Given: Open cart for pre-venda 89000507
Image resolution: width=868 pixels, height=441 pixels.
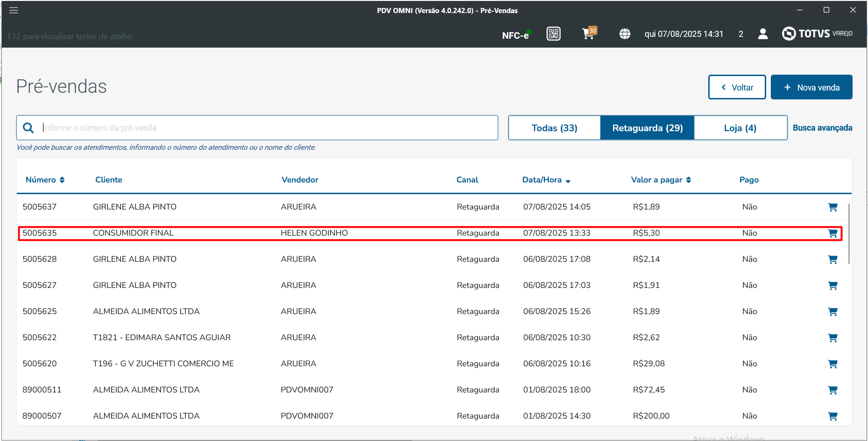Looking at the screenshot, I should pyautogui.click(x=832, y=416).
